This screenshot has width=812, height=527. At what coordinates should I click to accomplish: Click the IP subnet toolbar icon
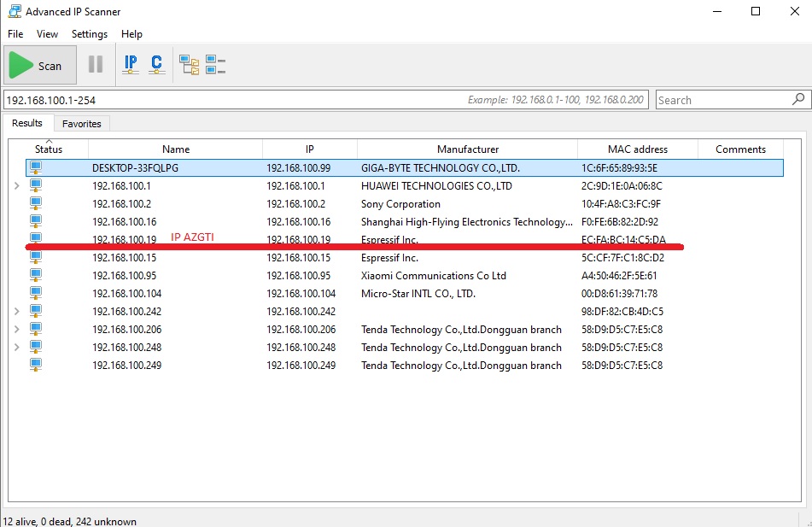coord(131,64)
